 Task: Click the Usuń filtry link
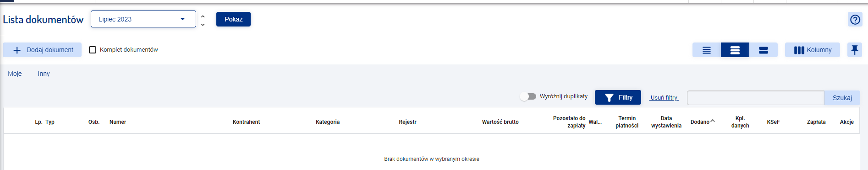[x=664, y=98]
